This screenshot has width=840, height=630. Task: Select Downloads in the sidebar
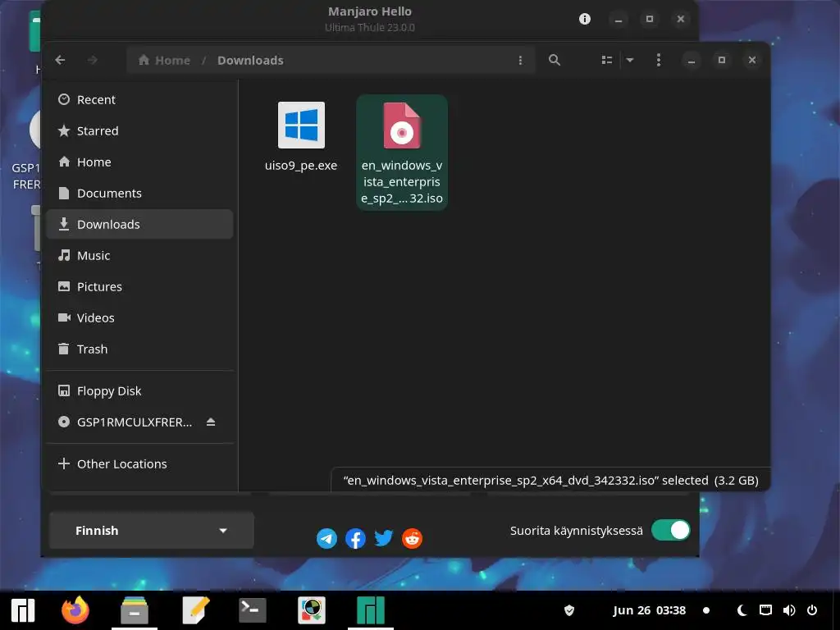click(x=139, y=224)
